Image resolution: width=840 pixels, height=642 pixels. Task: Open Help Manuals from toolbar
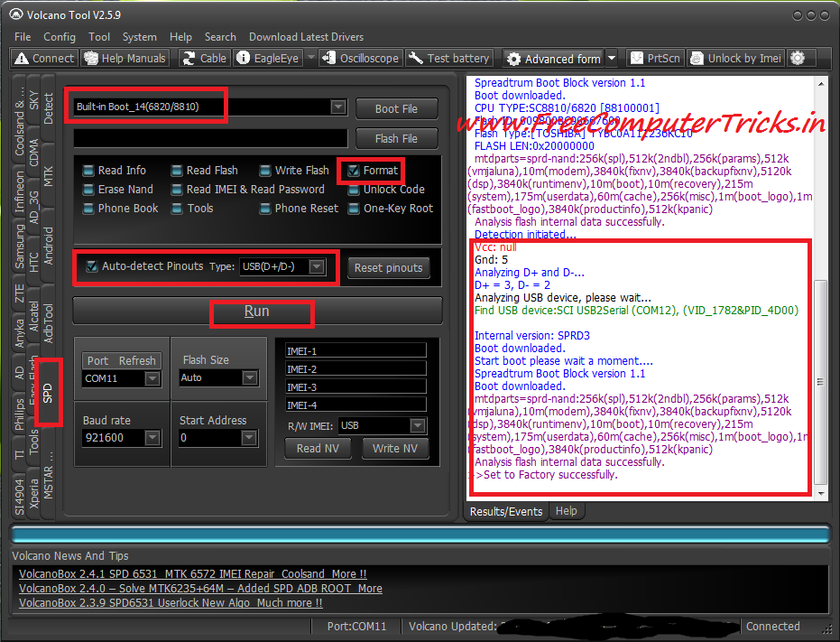click(125, 58)
